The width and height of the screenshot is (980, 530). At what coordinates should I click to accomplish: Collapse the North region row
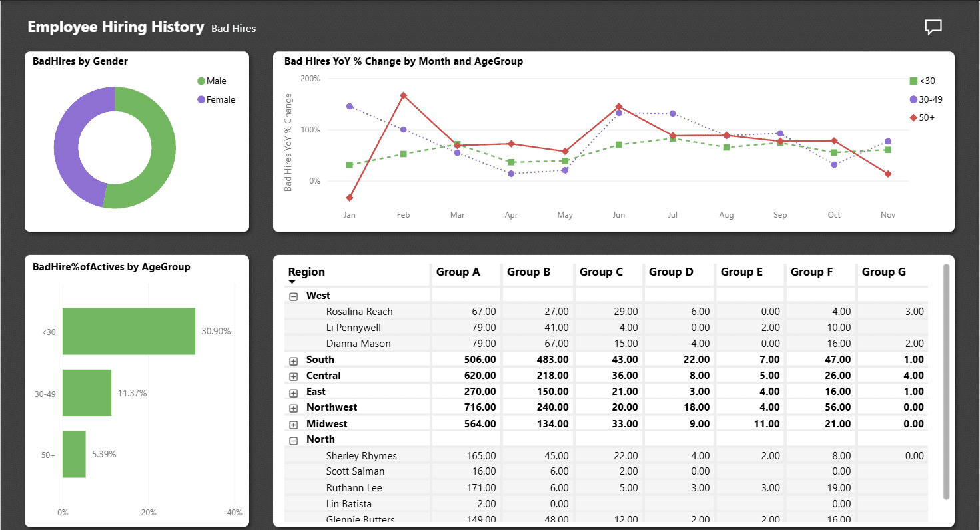[x=293, y=440]
